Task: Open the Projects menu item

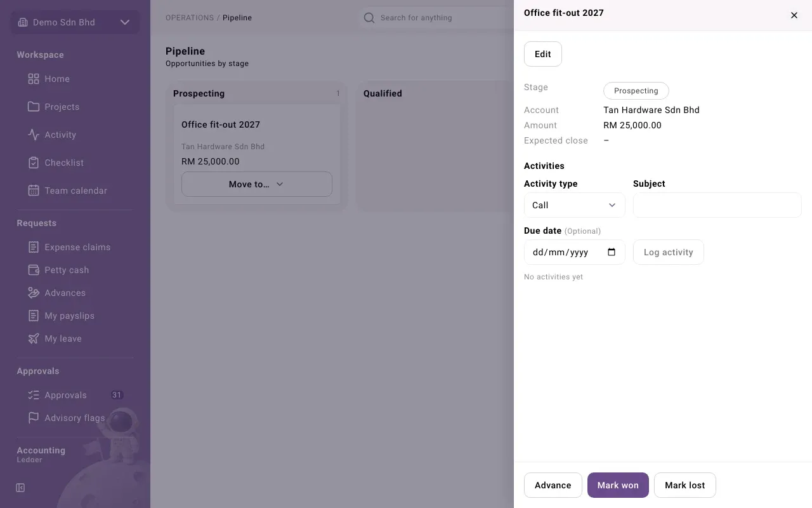Action: coord(62,107)
